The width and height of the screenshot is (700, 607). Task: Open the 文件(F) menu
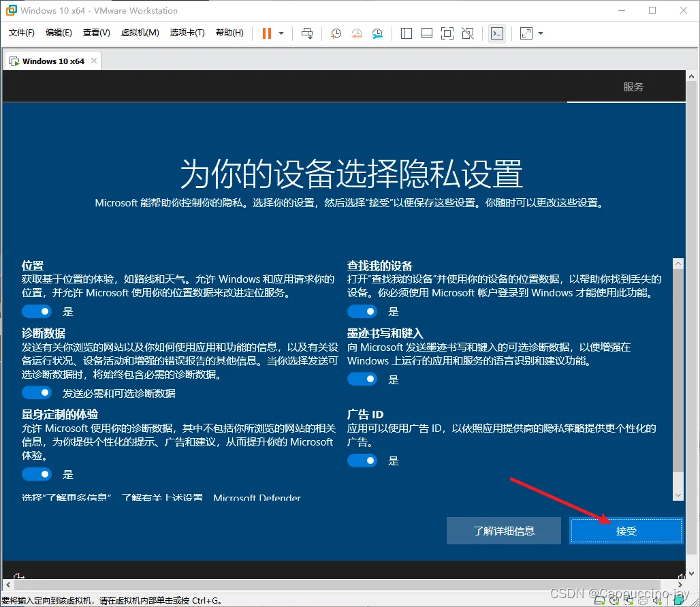point(21,33)
